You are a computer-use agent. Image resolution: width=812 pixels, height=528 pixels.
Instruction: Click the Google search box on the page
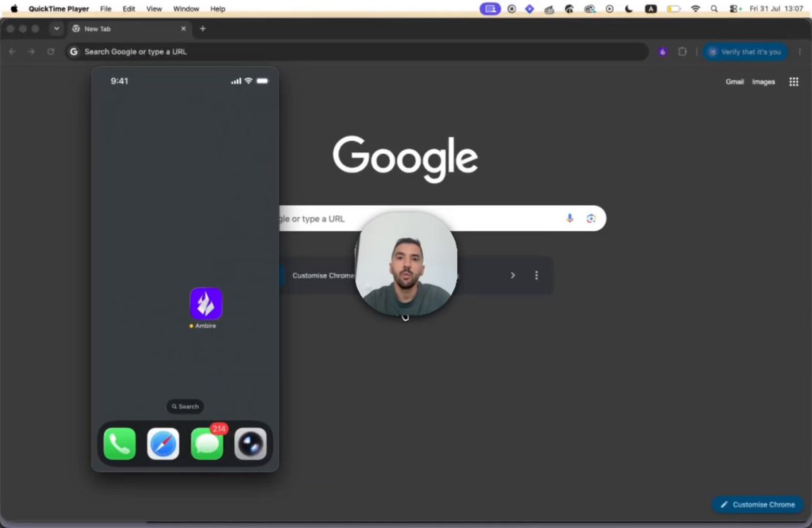click(443, 218)
